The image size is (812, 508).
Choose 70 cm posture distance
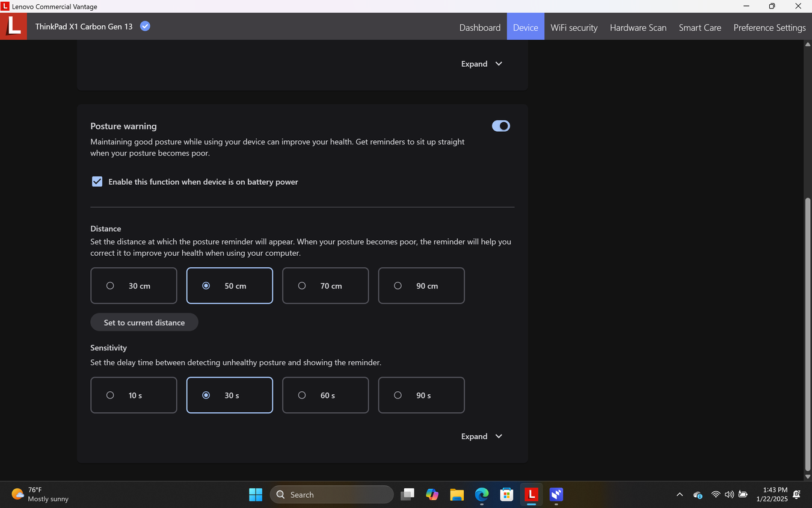(325, 286)
